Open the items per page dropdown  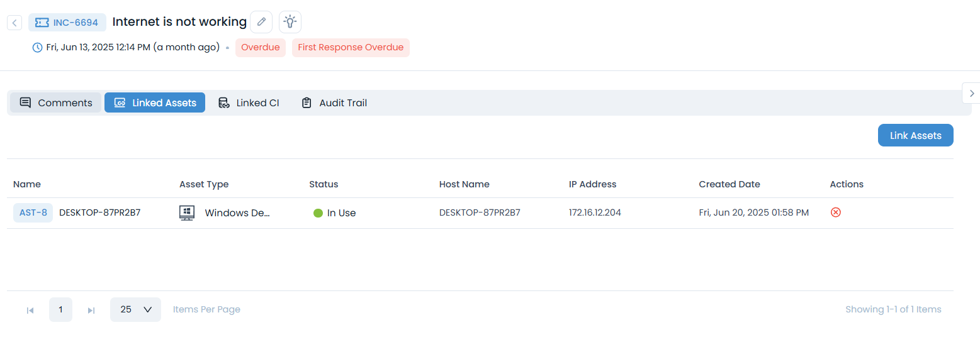click(x=135, y=309)
